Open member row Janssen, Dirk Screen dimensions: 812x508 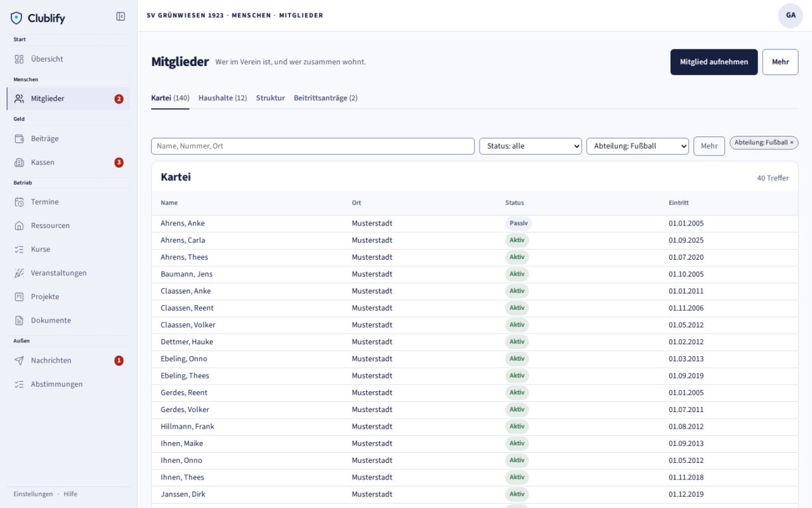[x=475, y=495]
